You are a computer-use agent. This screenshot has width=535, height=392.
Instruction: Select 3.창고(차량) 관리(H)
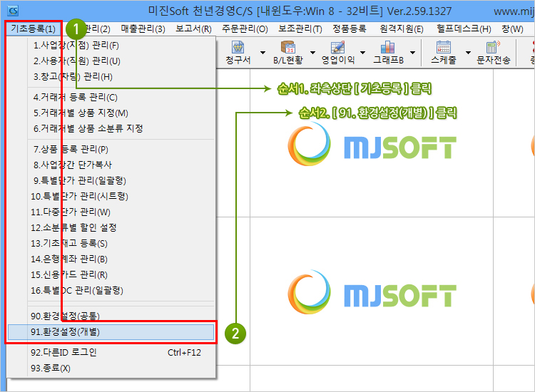tap(111, 77)
